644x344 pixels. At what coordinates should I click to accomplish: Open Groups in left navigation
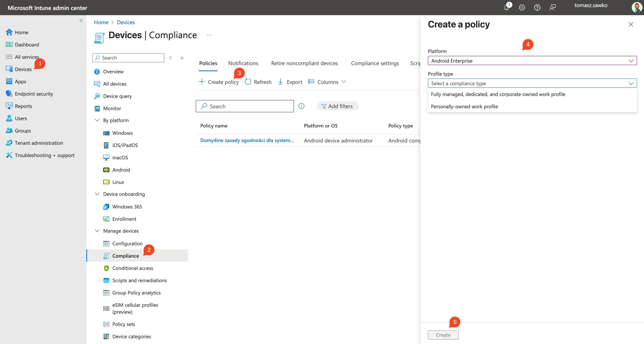(23, 131)
